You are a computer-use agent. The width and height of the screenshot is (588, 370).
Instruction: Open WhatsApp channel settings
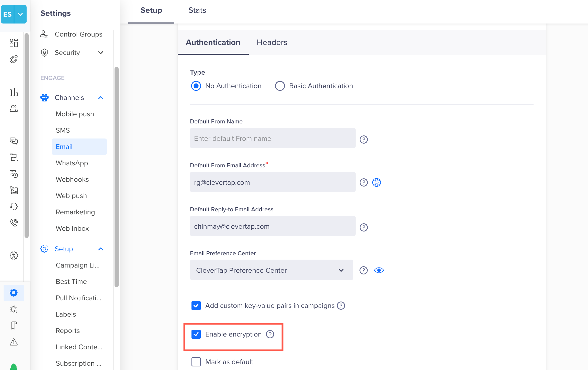click(x=72, y=163)
